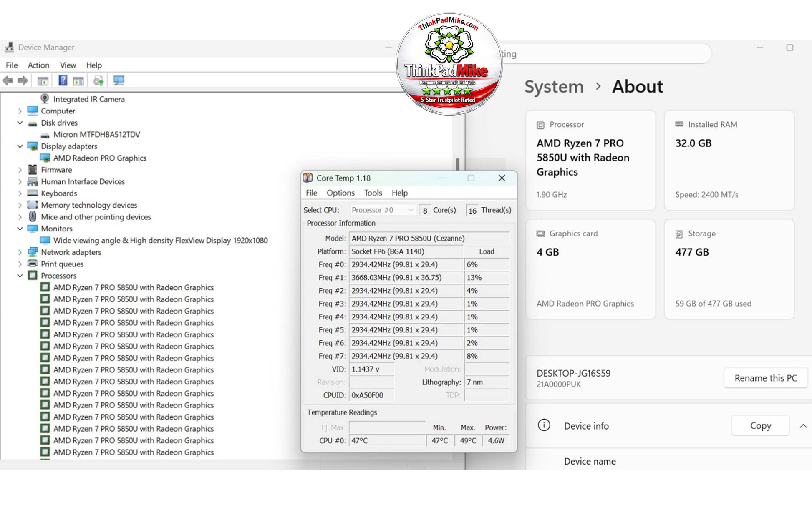Select the Micron MTFDHBA512TDV disk drive
The image size is (812, 510).
(x=97, y=135)
